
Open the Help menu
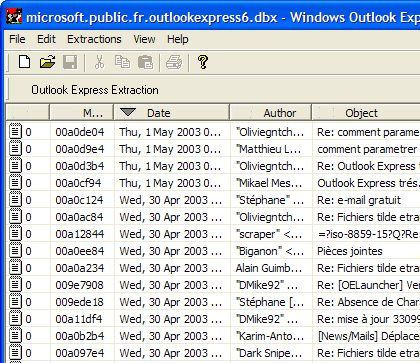[178, 39]
